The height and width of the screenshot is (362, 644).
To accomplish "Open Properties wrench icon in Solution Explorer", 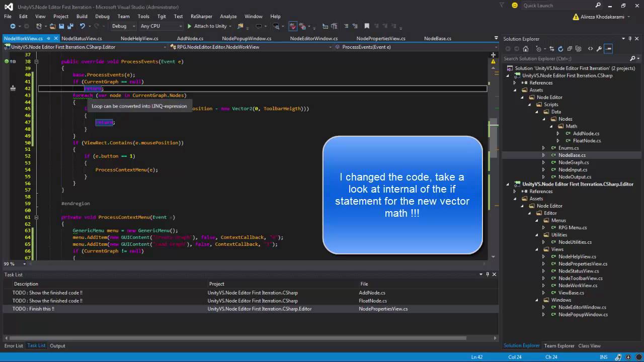I will pos(599,49).
